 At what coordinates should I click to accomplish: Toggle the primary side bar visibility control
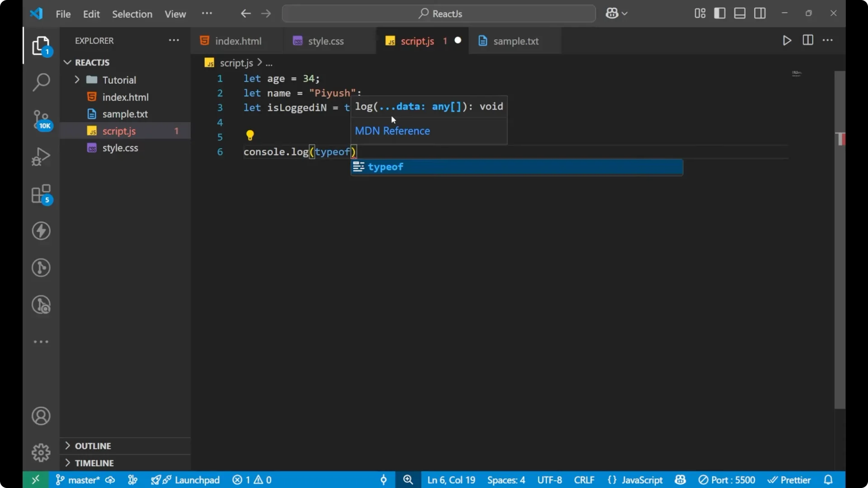click(x=720, y=13)
